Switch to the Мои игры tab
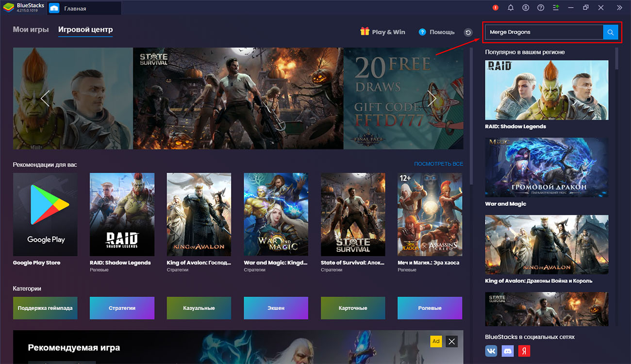This screenshot has height=364, width=631. (x=31, y=30)
